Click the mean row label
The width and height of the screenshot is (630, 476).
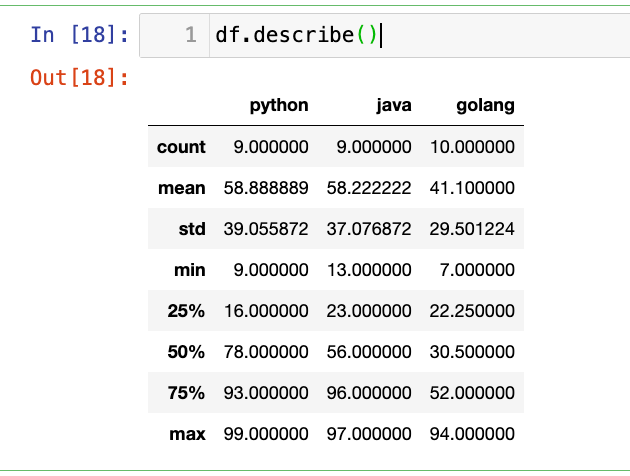181,188
